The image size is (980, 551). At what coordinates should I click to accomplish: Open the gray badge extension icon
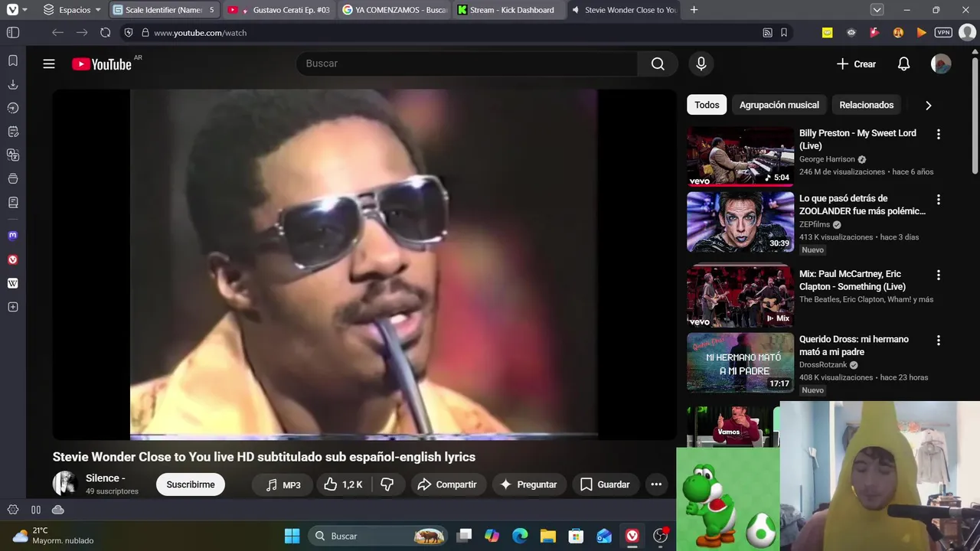tap(851, 33)
